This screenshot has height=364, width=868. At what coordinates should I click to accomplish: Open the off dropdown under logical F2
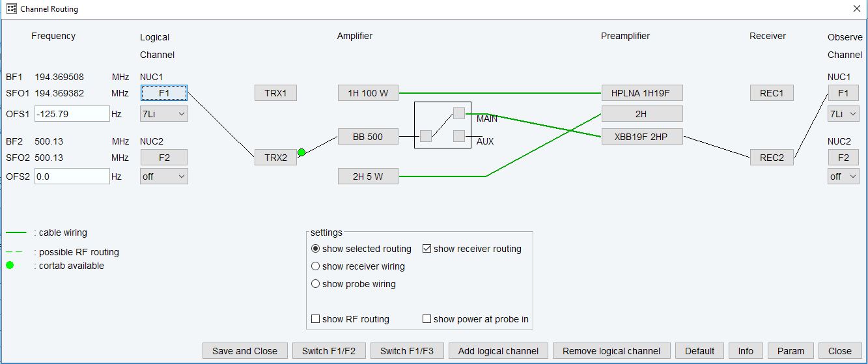164,176
